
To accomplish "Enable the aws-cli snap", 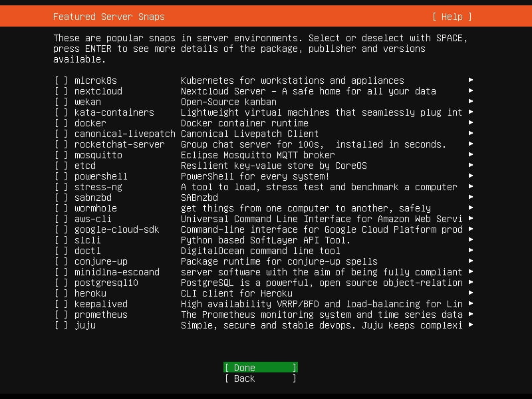I will point(61,219).
